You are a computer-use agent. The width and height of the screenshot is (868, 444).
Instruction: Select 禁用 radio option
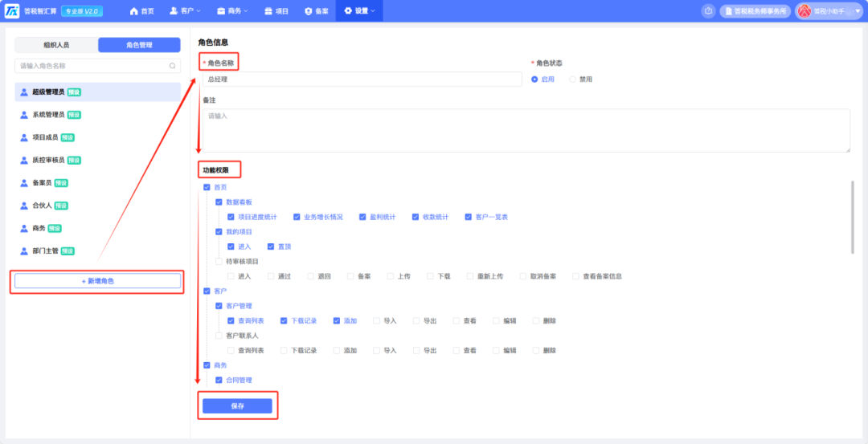[581, 79]
